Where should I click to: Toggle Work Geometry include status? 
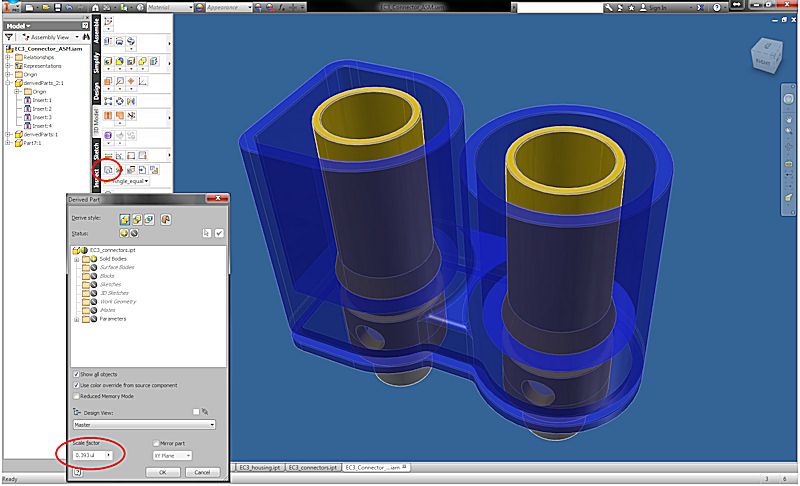pos(93,301)
